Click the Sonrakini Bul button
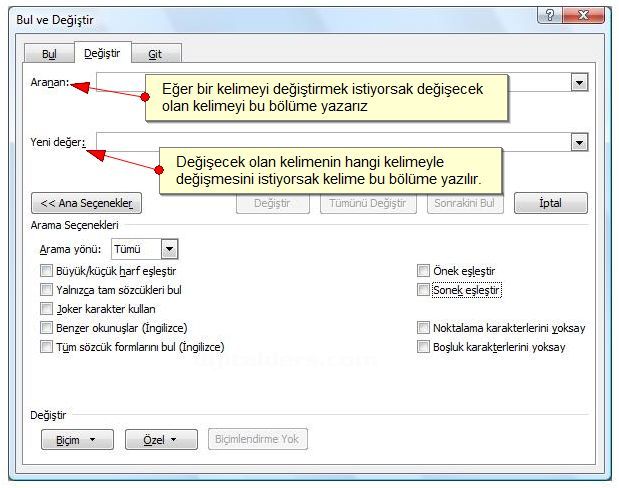Image resolution: width=619 pixels, height=488 pixels. point(465,203)
